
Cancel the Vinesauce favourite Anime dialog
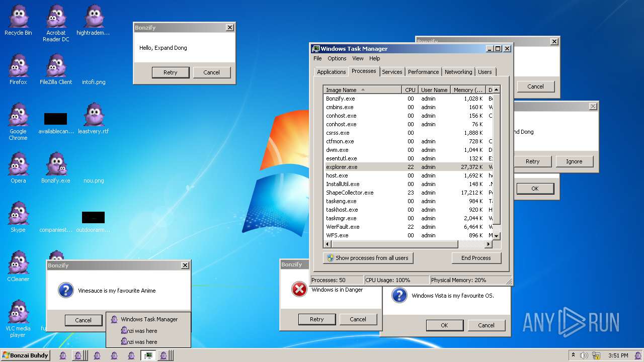[84, 320]
